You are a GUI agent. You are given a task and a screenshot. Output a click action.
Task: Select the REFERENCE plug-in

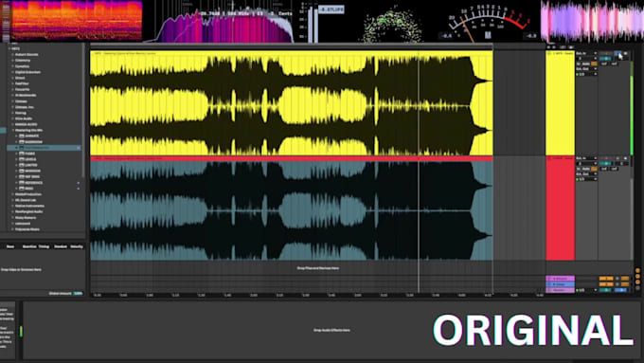point(34,183)
